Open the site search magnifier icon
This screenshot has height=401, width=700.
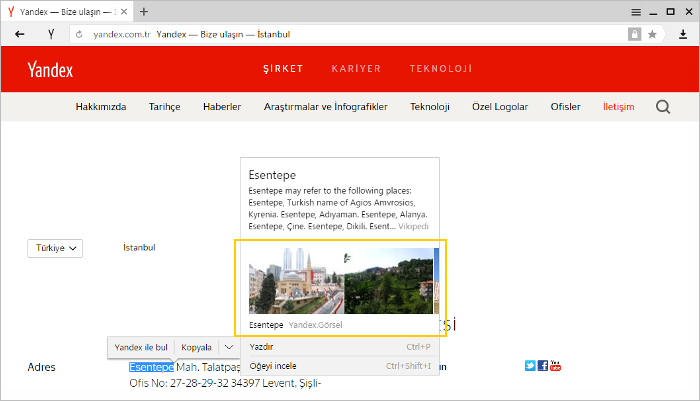[x=663, y=107]
